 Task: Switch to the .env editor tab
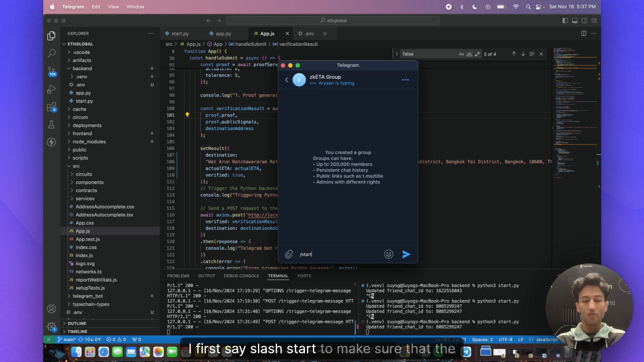(x=310, y=34)
